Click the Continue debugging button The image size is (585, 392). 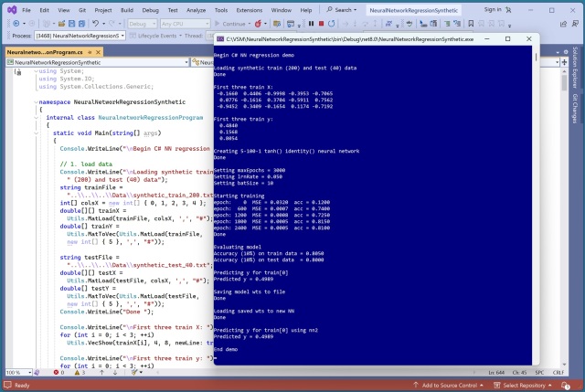click(229, 24)
